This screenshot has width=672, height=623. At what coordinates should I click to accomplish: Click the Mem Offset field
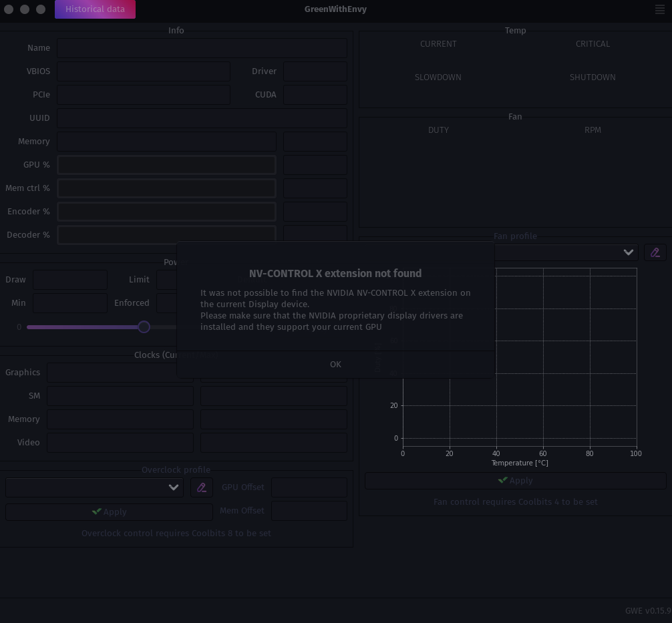pos(309,511)
